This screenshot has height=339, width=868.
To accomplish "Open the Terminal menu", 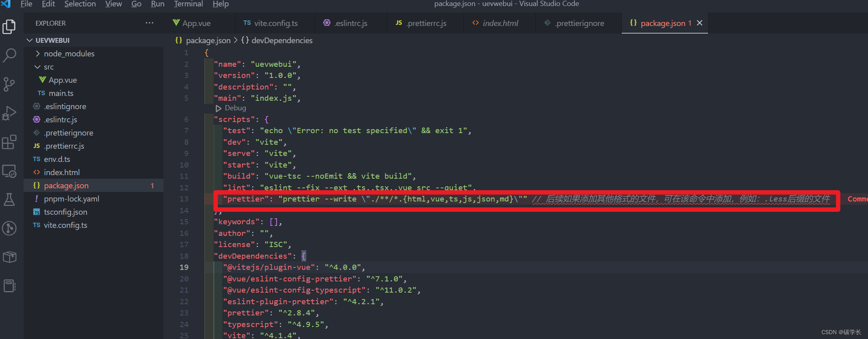I will click(188, 4).
